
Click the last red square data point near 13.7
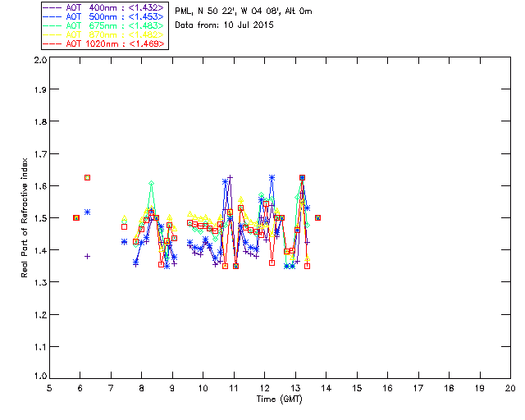[x=317, y=217]
